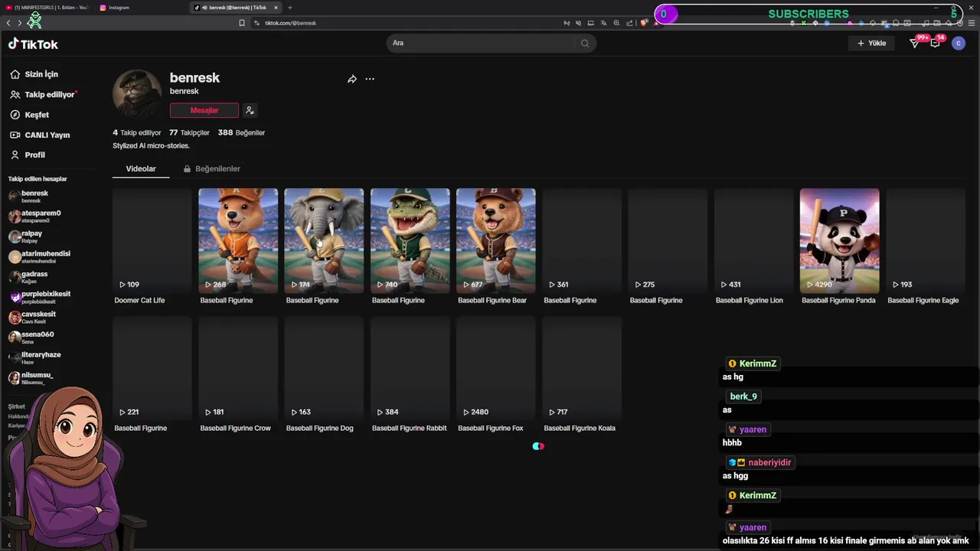This screenshot has width=980, height=551.
Task: Open a new browser tab
Action: click(289, 8)
